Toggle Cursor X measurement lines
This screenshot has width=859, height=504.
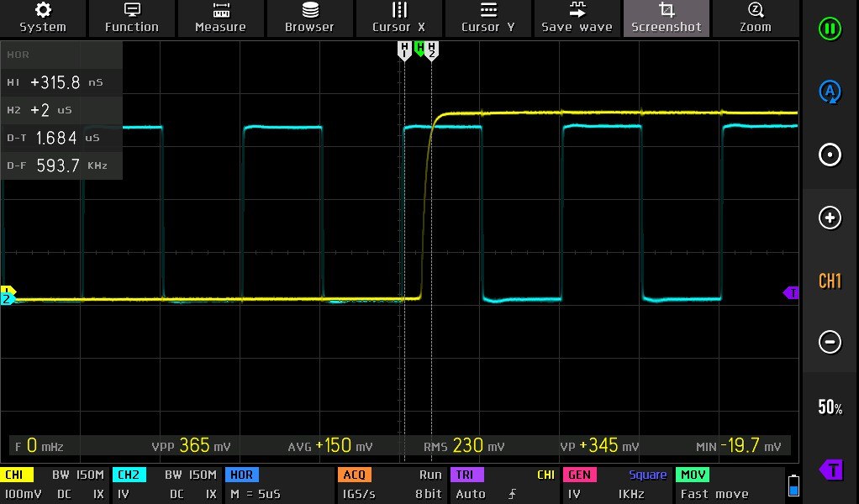pyautogui.click(x=398, y=18)
